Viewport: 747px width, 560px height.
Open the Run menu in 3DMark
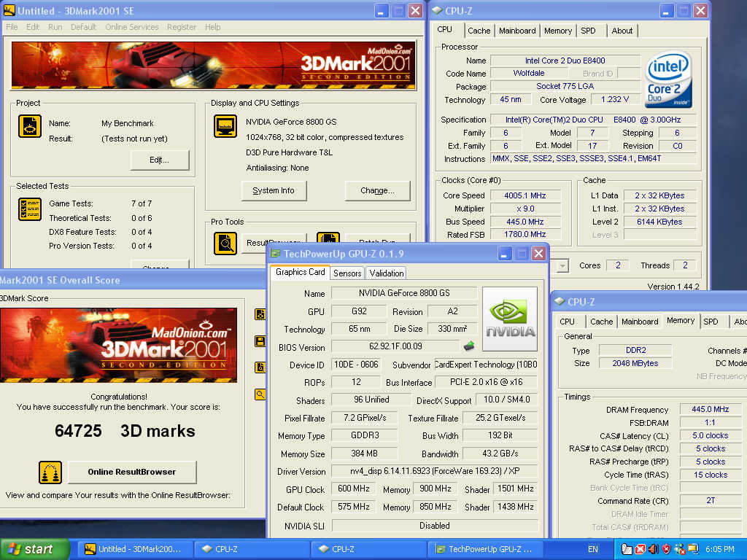(x=55, y=27)
